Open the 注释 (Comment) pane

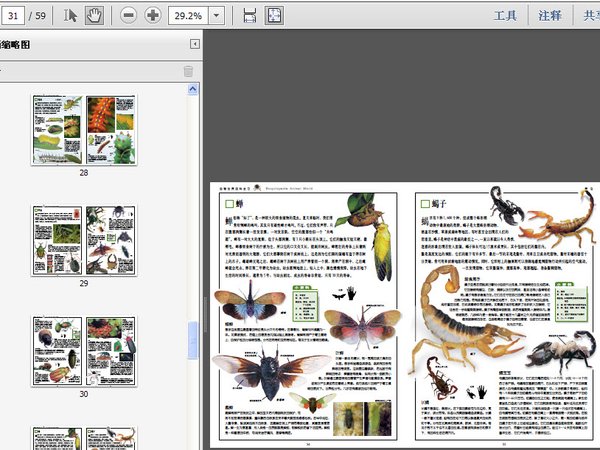pyautogui.click(x=550, y=16)
